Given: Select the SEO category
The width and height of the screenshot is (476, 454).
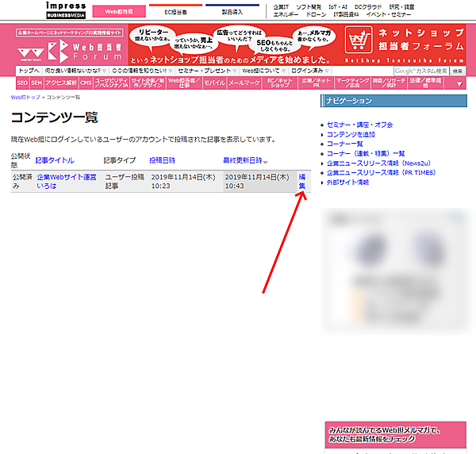Looking at the screenshot, I should click(22, 83).
